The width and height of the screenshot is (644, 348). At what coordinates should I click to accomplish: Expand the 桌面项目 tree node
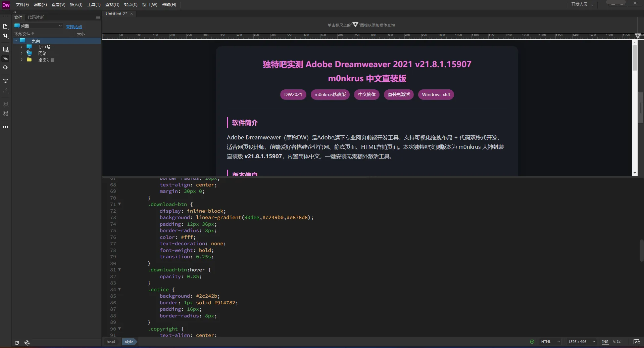click(x=22, y=59)
